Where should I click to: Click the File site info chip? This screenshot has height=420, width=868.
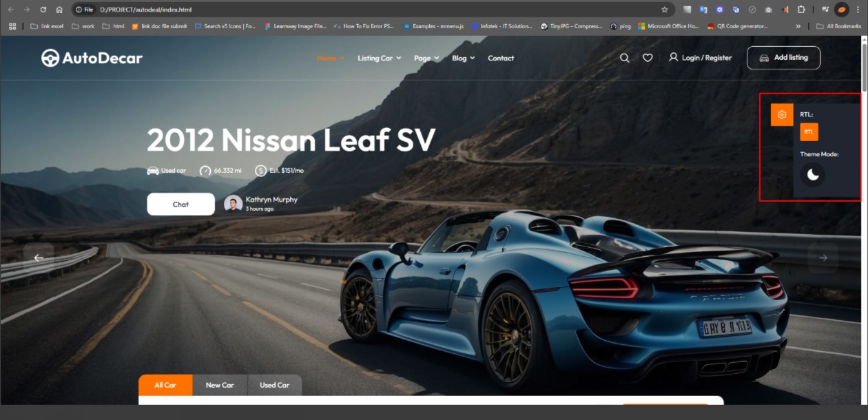click(84, 10)
